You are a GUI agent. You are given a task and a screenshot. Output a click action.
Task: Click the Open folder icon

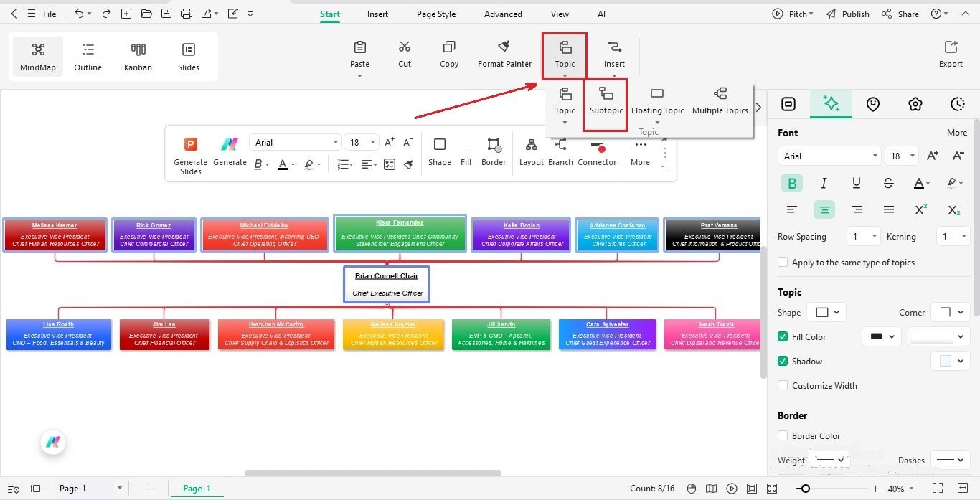[x=146, y=14]
